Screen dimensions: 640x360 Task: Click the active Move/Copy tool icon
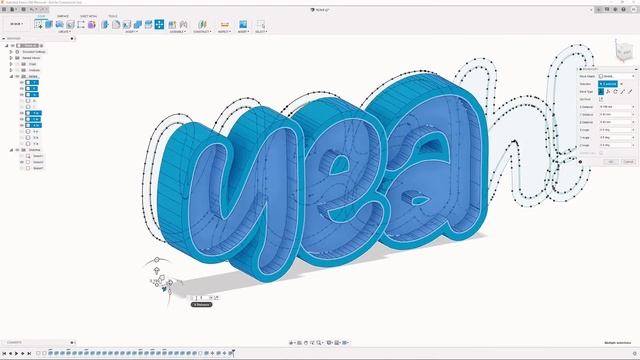(159, 24)
